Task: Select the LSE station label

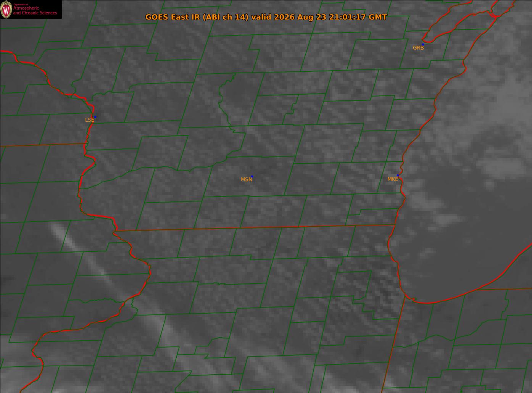Action: click(89, 120)
